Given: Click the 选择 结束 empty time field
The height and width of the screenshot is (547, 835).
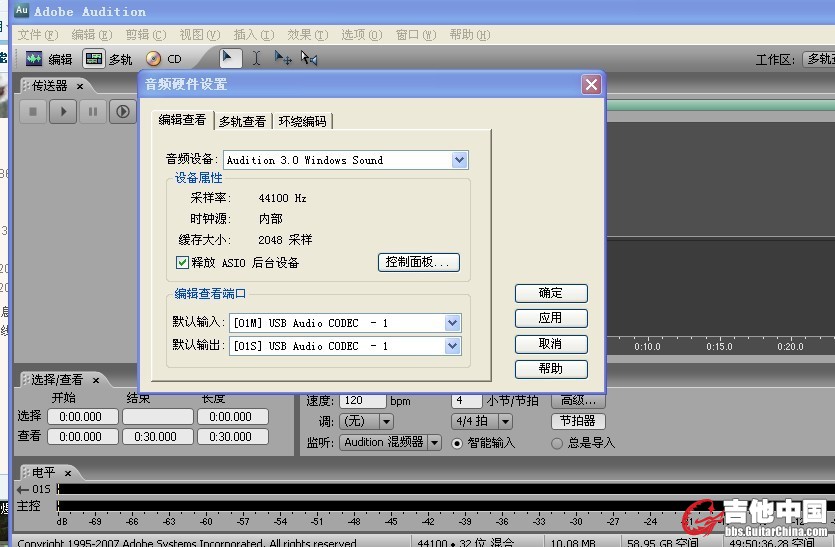Looking at the screenshot, I should tap(158, 417).
